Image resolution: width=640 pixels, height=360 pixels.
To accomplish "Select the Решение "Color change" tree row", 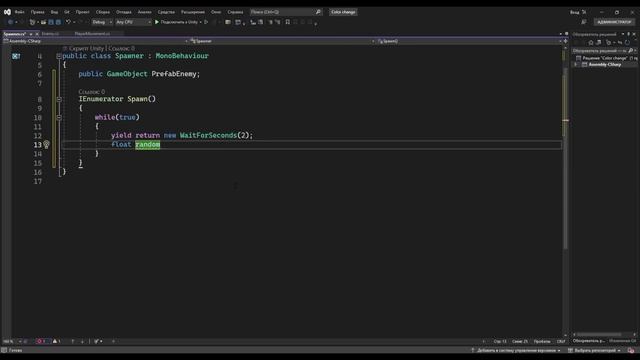I will click(x=607, y=58).
